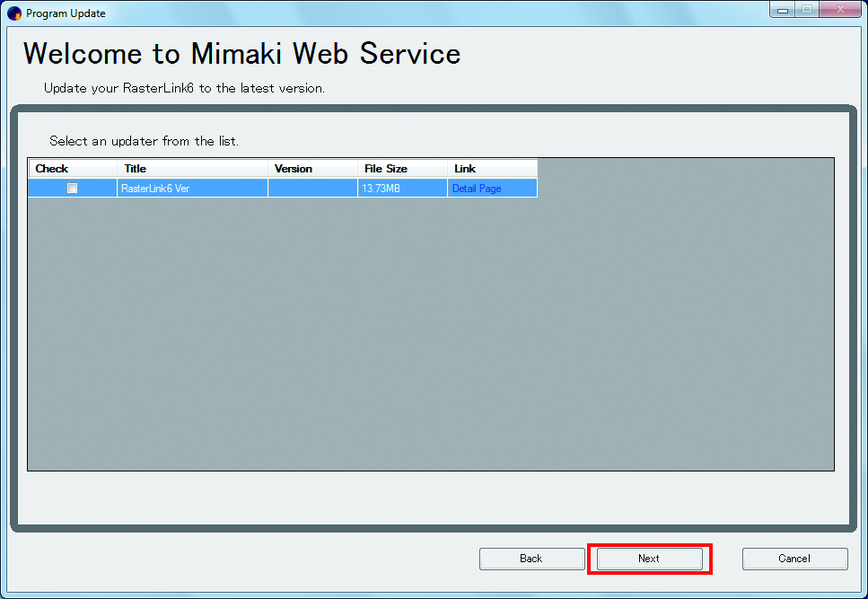Click empty gray area of updater list

tap(431, 341)
